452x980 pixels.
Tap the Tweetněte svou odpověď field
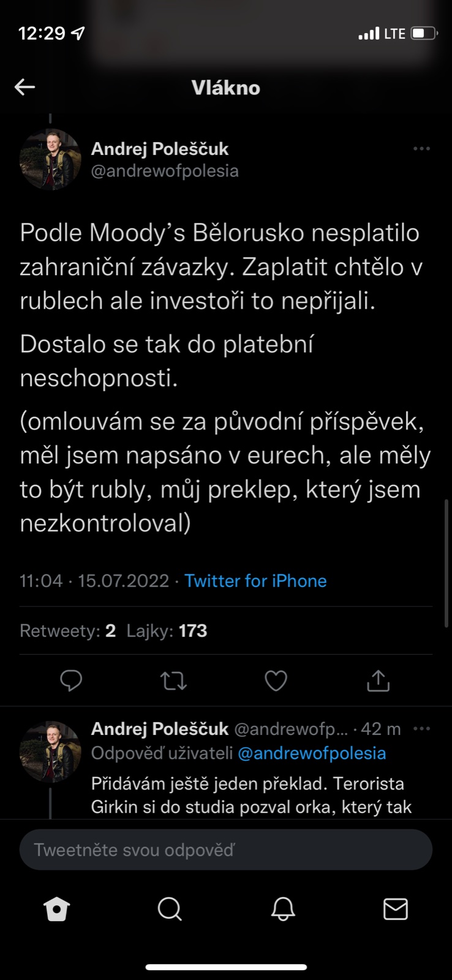tap(226, 850)
